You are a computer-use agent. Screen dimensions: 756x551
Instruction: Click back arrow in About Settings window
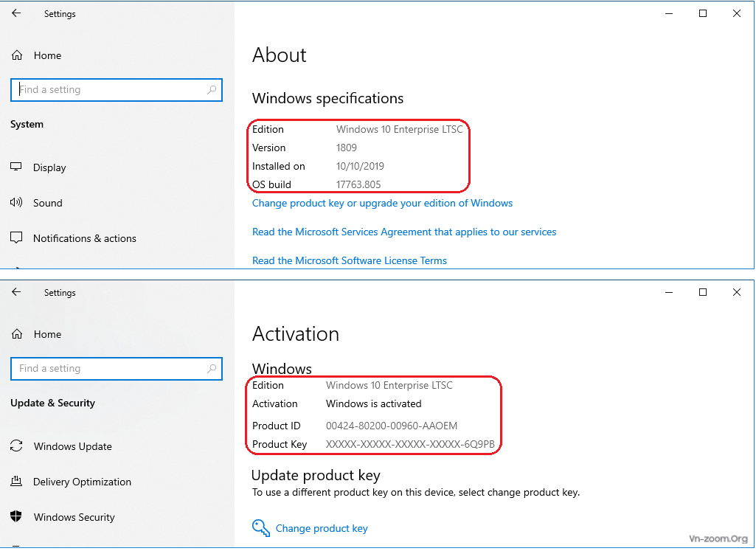16,13
